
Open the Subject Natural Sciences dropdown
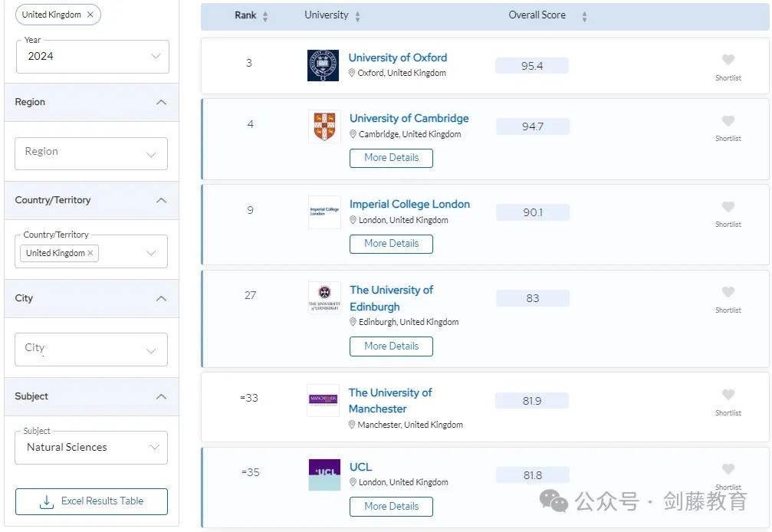click(x=91, y=448)
